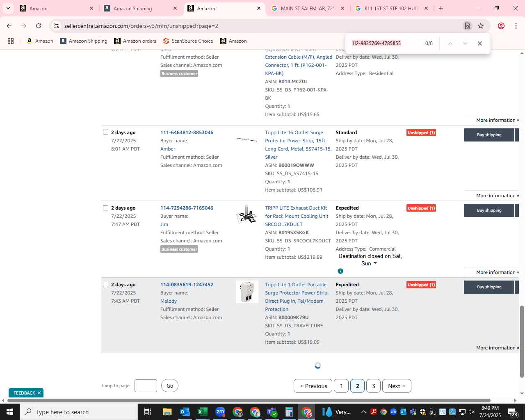Open the find-in-page icon in address bar

[x=468, y=26]
